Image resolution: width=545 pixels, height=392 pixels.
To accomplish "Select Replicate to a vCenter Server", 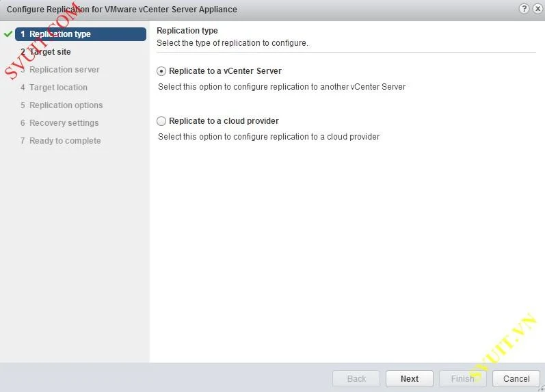I will point(161,71).
